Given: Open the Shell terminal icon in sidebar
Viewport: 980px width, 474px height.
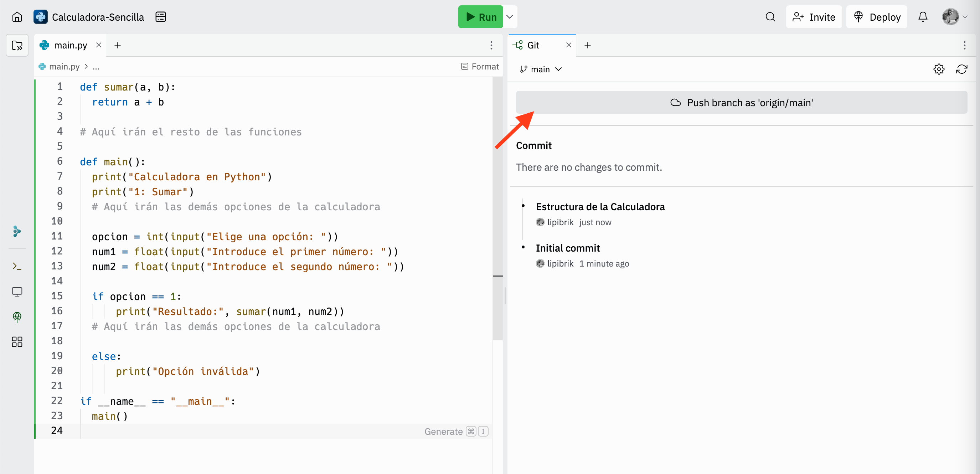Looking at the screenshot, I should [17, 266].
